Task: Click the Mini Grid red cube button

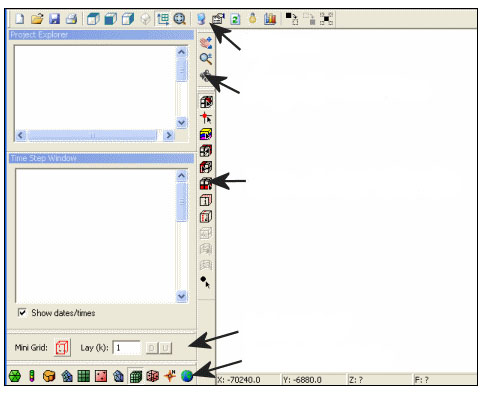Action: coord(62,348)
